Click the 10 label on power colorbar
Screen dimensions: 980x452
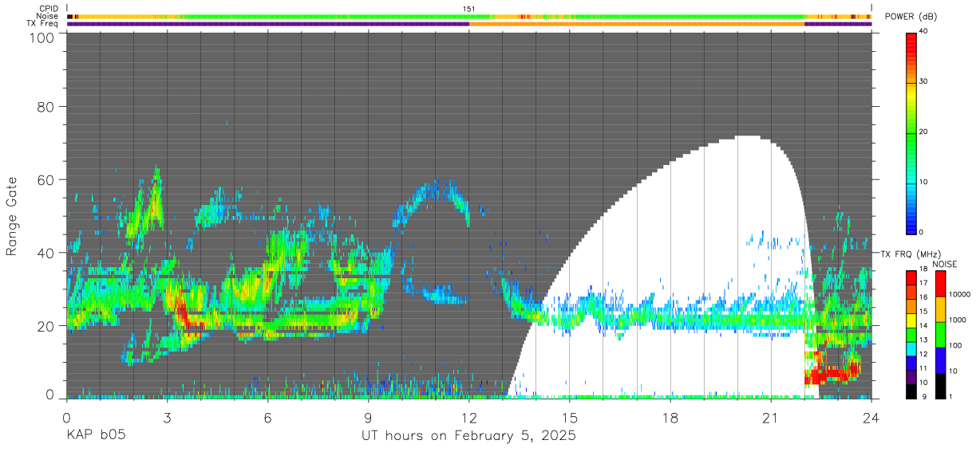(x=923, y=183)
